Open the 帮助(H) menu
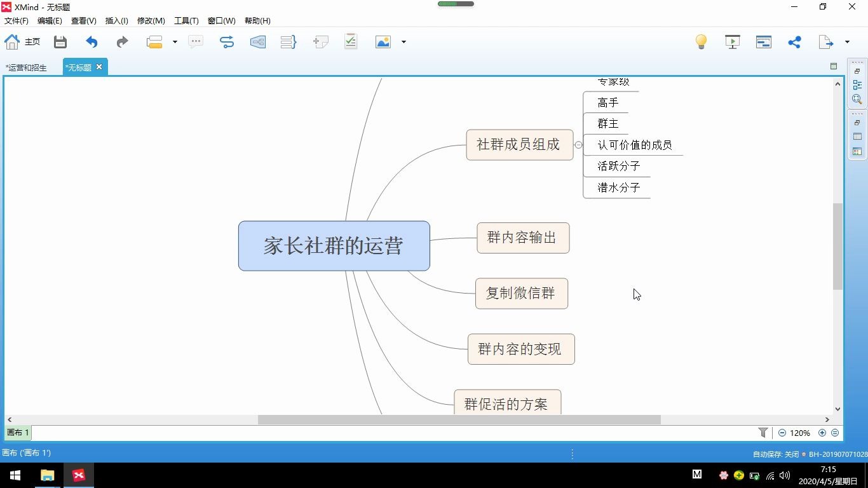This screenshot has width=868, height=488. pyautogui.click(x=257, y=21)
